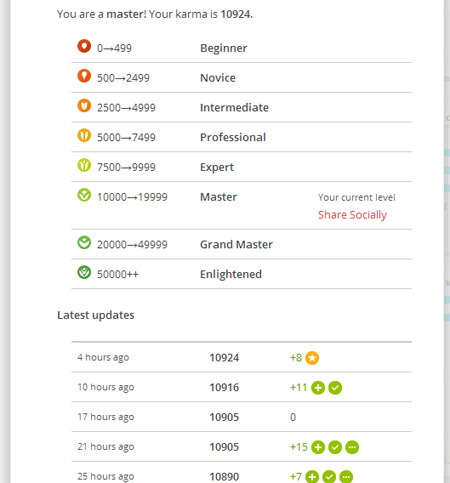Click the 5000→7499 karma range
This screenshot has height=483, width=450.
[x=126, y=137]
